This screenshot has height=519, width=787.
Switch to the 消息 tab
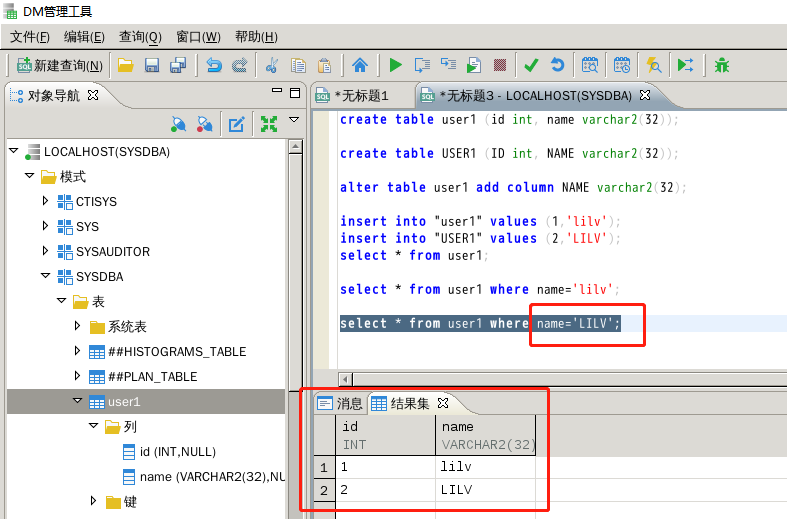point(340,403)
